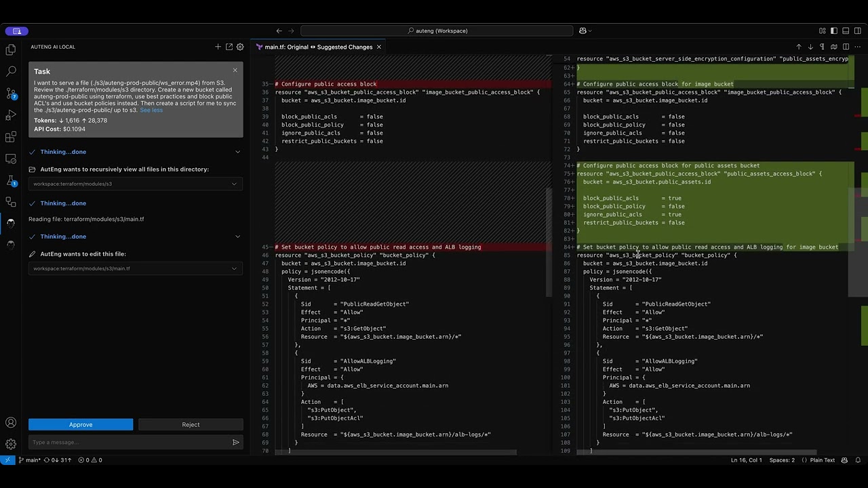Open AutEng settings gear icon
The image size is (868, 488).
tap(239, 47)
